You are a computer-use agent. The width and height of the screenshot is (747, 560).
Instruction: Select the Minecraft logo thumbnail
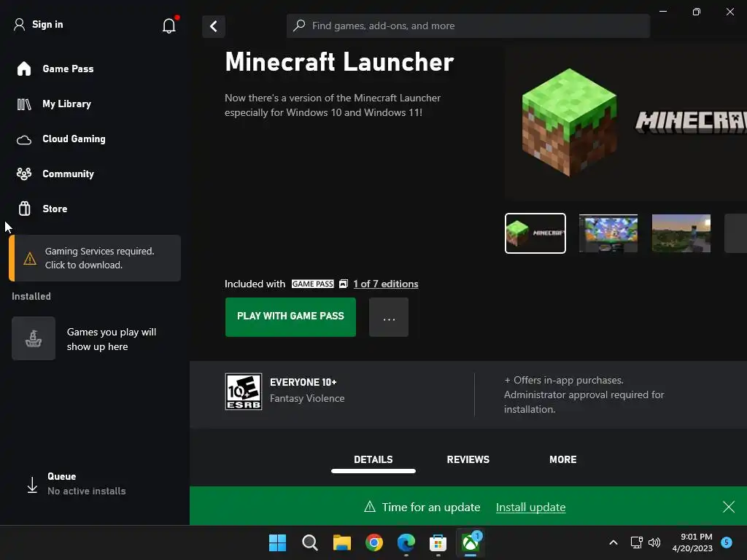[535, 233]
